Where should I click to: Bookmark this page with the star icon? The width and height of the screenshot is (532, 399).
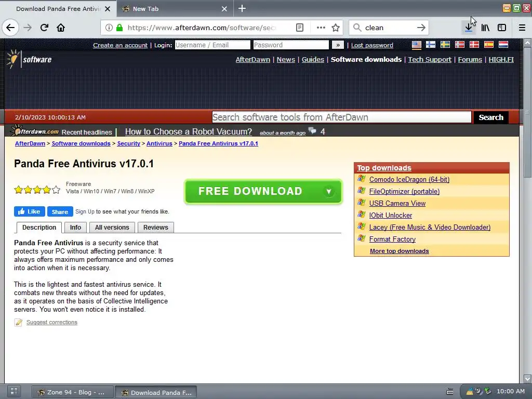[x=336, y=28]
